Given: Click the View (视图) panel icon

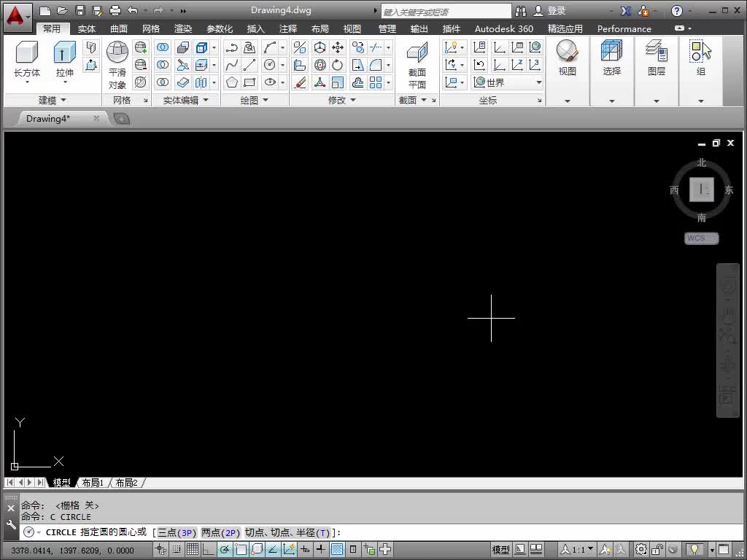Looking at the screenshot, I should (567, 52).
